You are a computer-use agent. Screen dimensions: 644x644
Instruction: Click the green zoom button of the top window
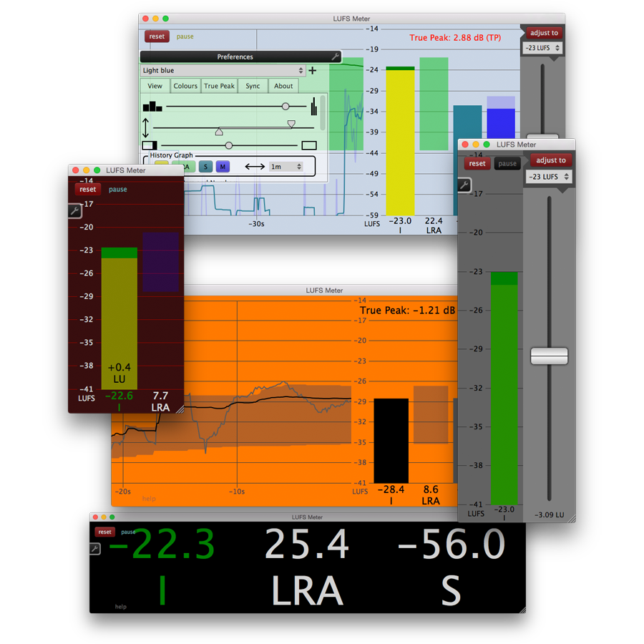165,19
